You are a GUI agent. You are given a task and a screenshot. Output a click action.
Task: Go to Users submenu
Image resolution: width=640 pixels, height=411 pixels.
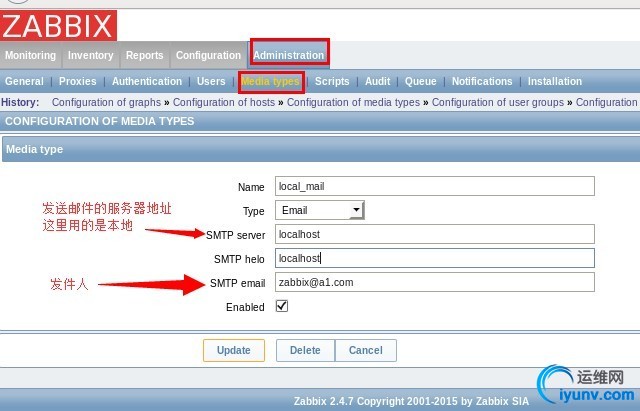coord(211,81)
